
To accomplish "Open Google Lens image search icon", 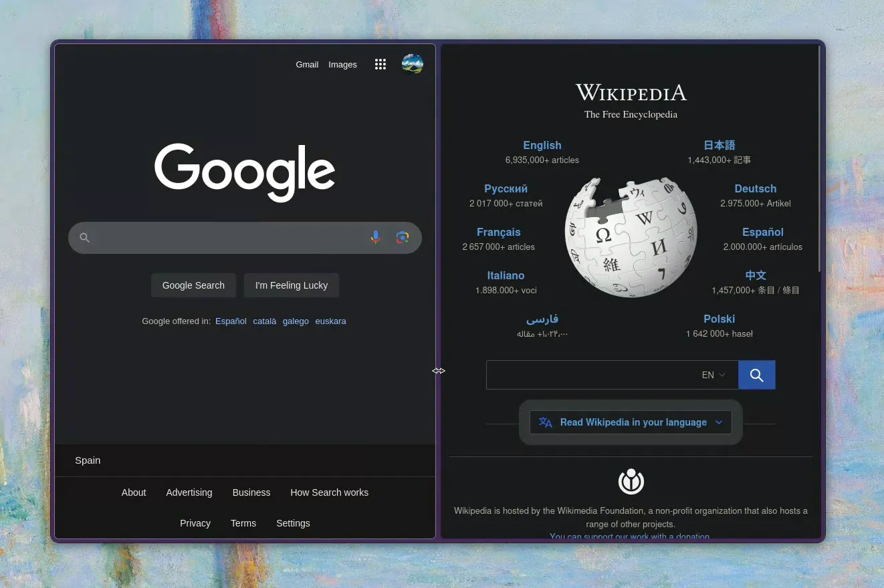I will point(403,237).
